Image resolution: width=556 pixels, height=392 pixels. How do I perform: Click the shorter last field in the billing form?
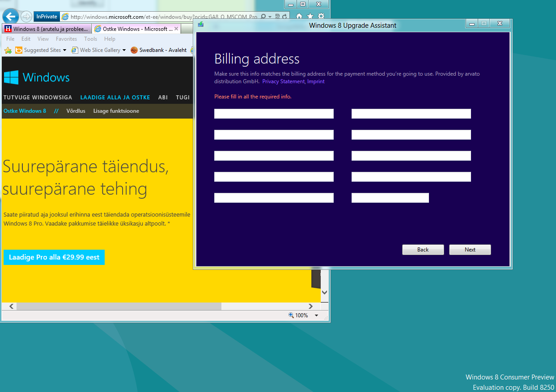(x=390, y=198)
